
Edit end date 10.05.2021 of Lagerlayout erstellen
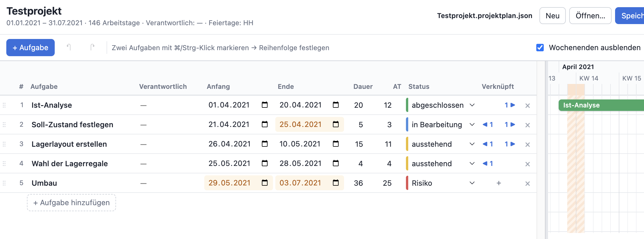pyautogui.click(x=300, y=144)
